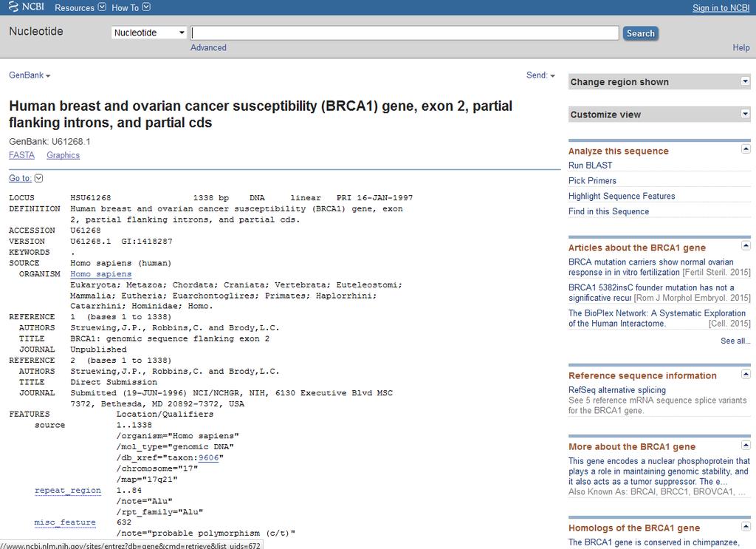Viewport: 756px width, 549px height.
Task: Open The BioPlex Network article
Action: coord(656,318)
